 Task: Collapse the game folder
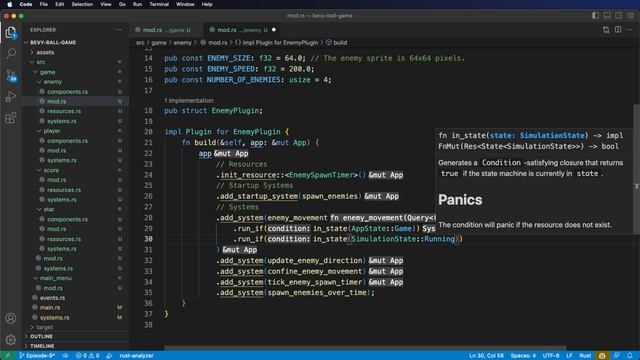pyautogui.click(x=47, y=72)
